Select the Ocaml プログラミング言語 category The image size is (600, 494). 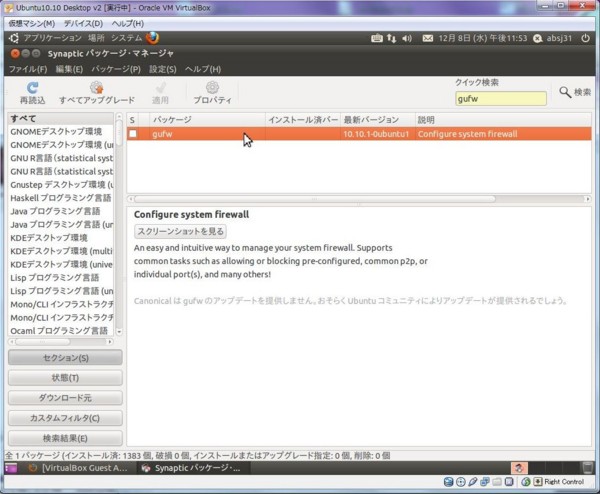tap(61, 331)
